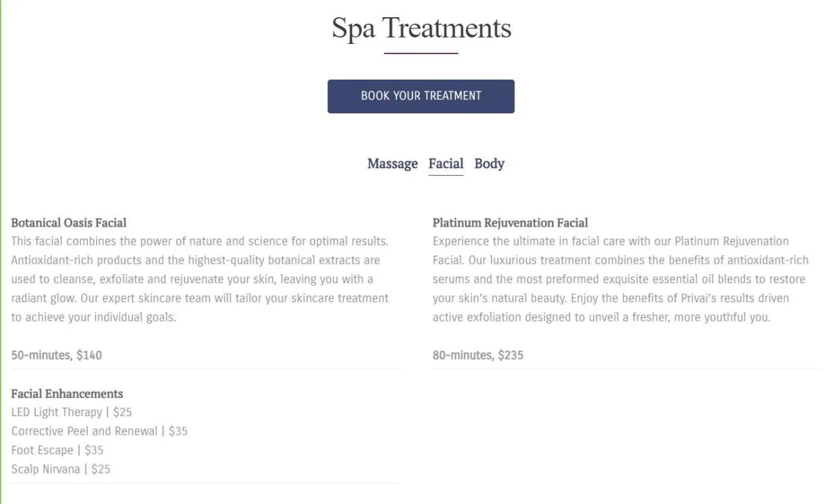This screenshot has height=504, width=834.
Task: Click the 50-minutes, $140 pricing text
Action: coord(56,355)
